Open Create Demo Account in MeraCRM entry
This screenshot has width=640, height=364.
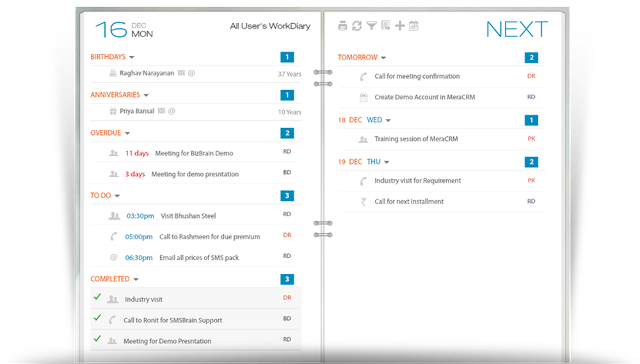click(x=425, y=97)
